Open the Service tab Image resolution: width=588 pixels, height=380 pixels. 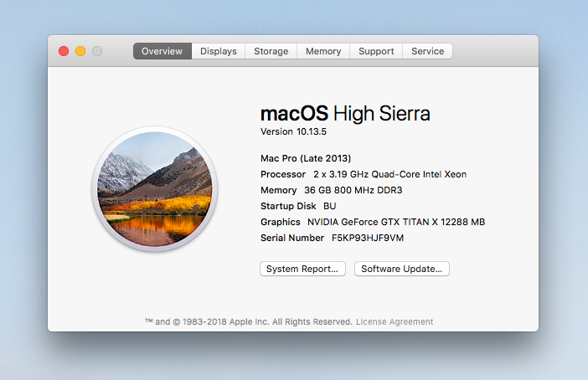(x=427, y=51)
